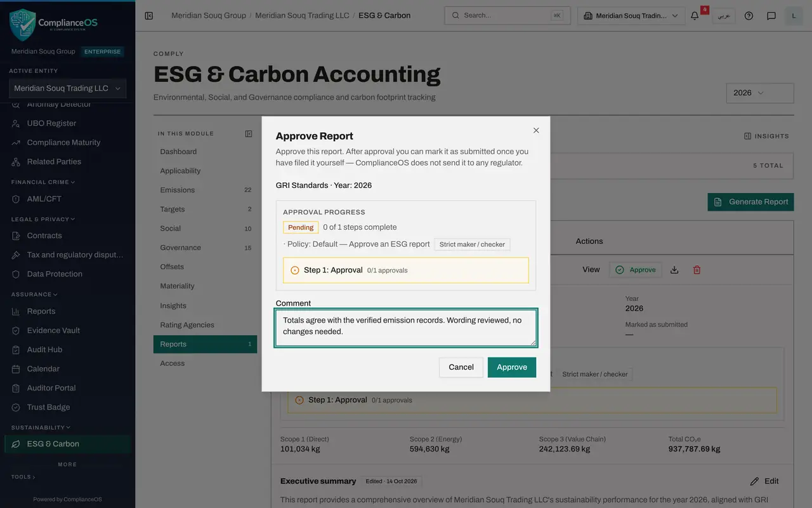
Task: Collapse the Financial Crime section
Action: pyautogui.click(x=43, y=182)
